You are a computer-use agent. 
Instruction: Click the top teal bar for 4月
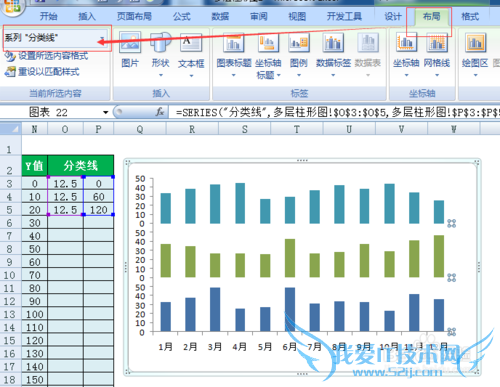click(240, 203)
